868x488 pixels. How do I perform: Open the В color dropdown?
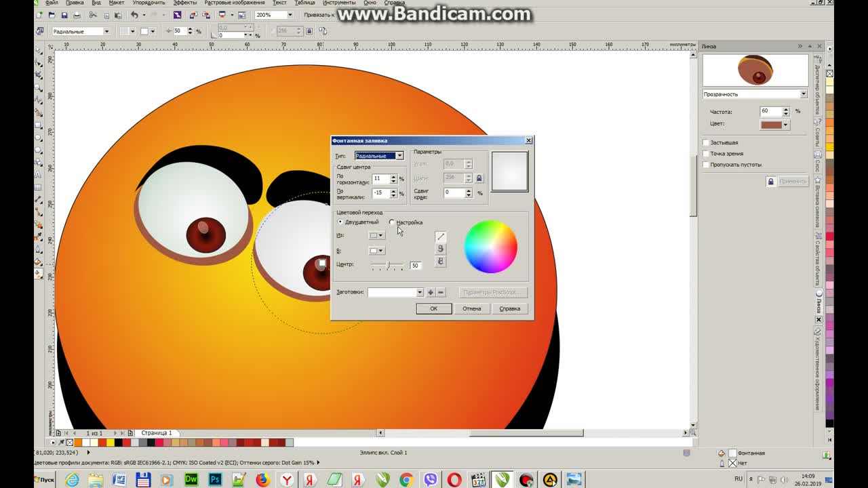click(x=376, y=251)
